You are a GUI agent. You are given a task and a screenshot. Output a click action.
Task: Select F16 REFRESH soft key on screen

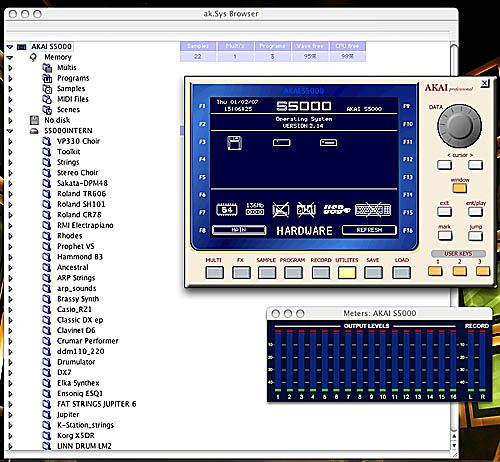pyautogui.click(x=369, y=230)
